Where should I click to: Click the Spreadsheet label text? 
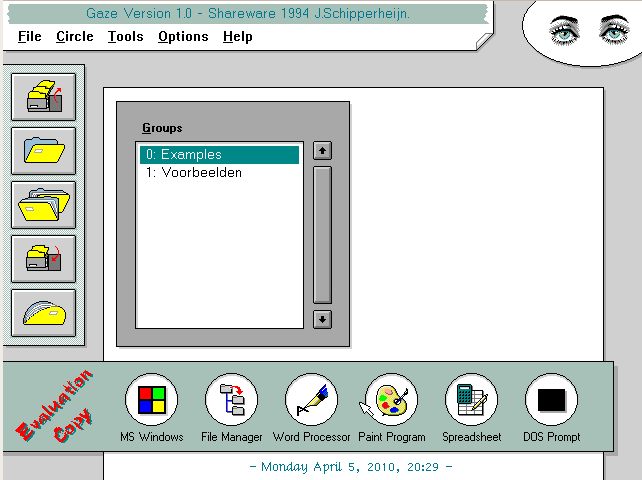[471, 437]
